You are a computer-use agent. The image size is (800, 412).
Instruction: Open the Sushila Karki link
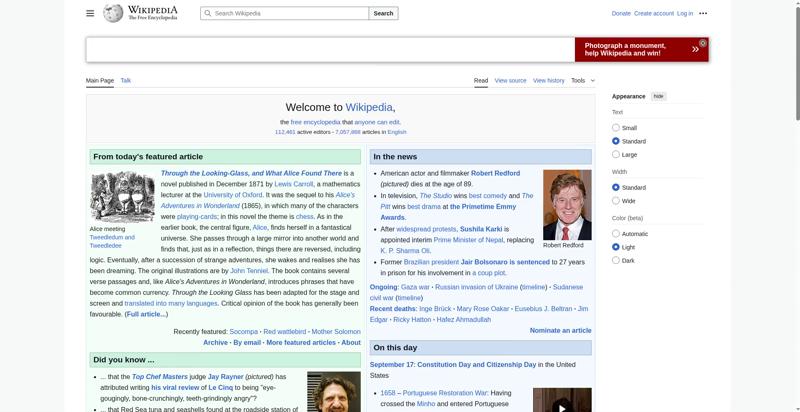(x=481, y=229)
